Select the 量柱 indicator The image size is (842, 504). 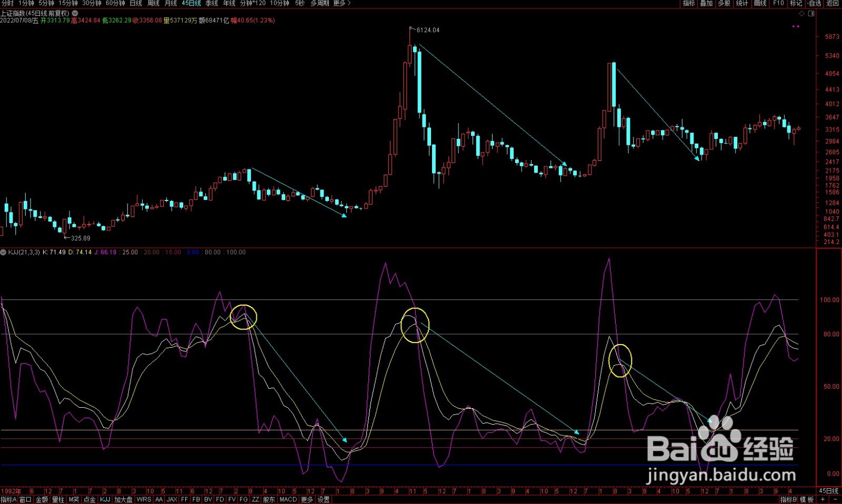pyautogui.click(x=58, y=500)
